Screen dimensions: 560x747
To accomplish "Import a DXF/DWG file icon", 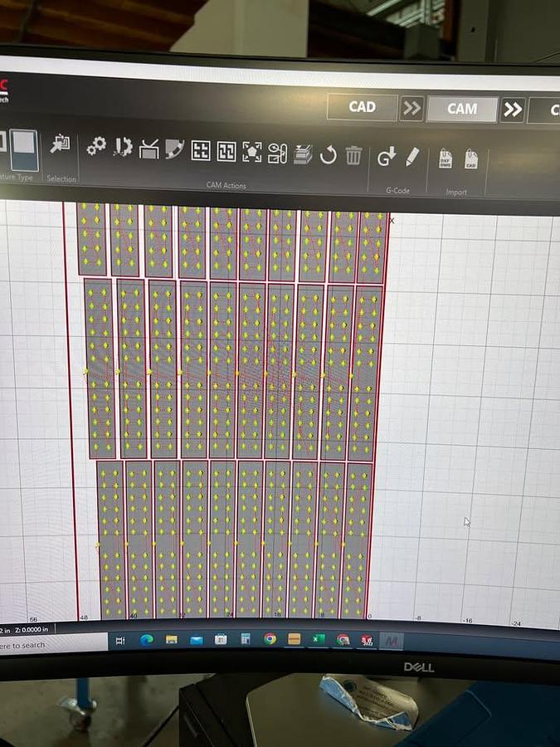I will coord(445,159).
